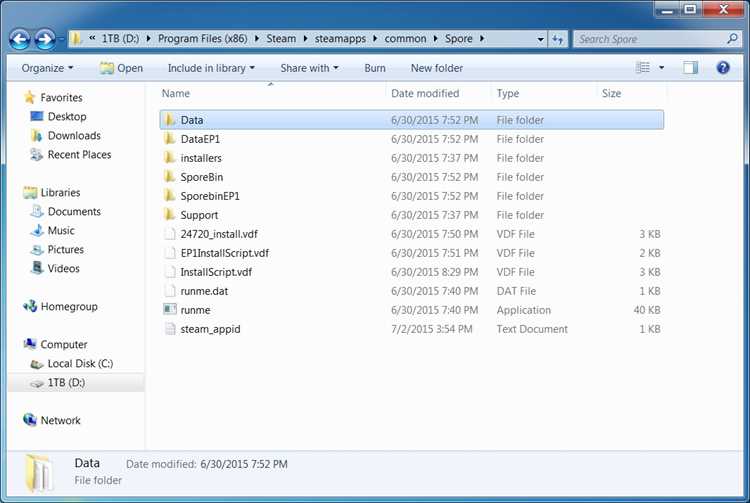
Task: Open the Pictures library
Action: (66, 249)
